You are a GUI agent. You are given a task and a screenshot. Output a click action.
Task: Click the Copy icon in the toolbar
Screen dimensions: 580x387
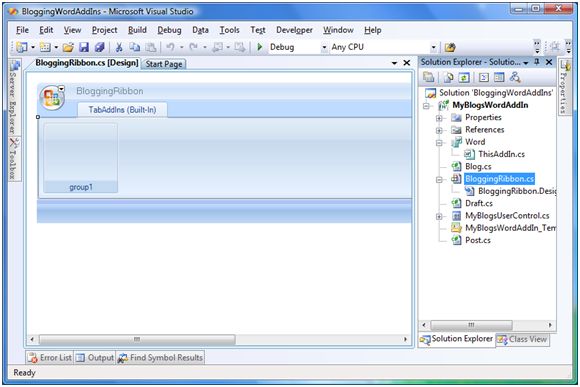pos(135,47)
